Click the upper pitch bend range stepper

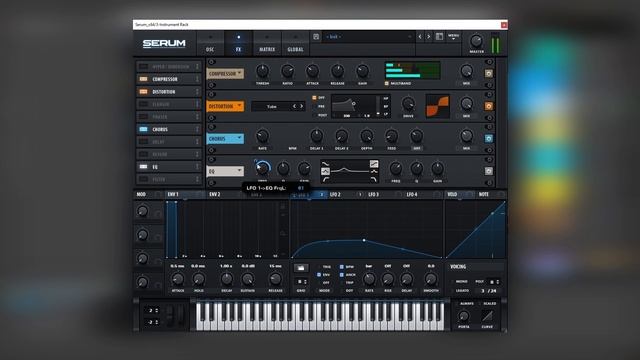(x=151, y=311)
